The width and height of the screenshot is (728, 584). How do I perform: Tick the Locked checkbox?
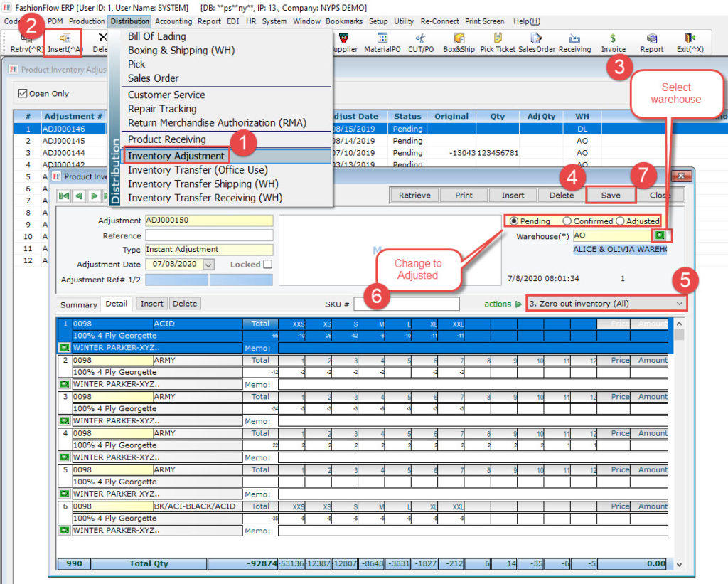coord(267,264)
